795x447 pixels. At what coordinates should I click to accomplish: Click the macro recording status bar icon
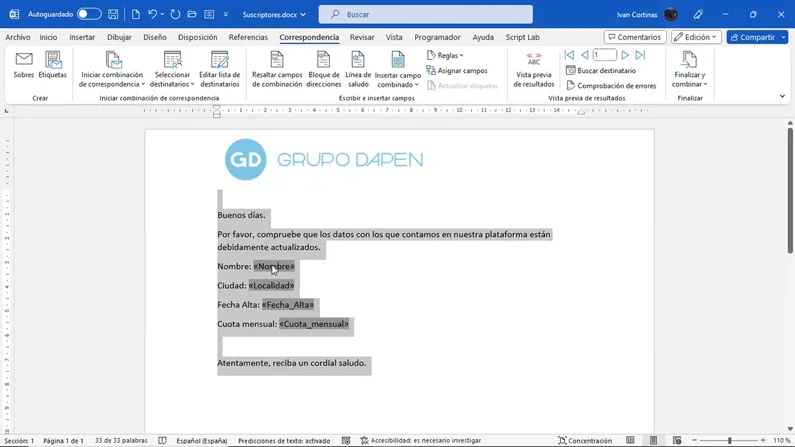pyautogui.click(x=346, y=440)
